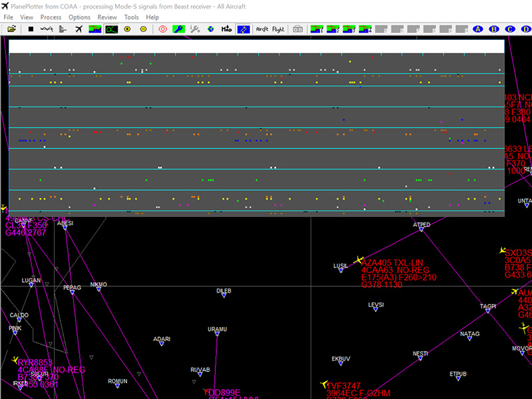
Task: Recall saved chart view 3
Action: [349, 29]
